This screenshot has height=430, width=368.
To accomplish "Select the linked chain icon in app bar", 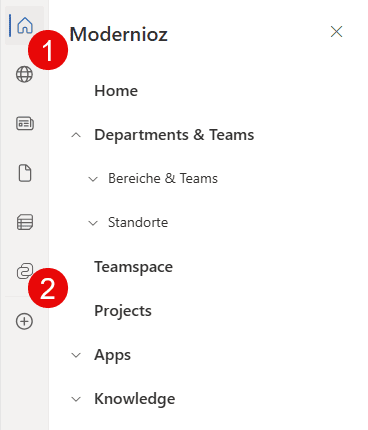I will pos(25,271).
